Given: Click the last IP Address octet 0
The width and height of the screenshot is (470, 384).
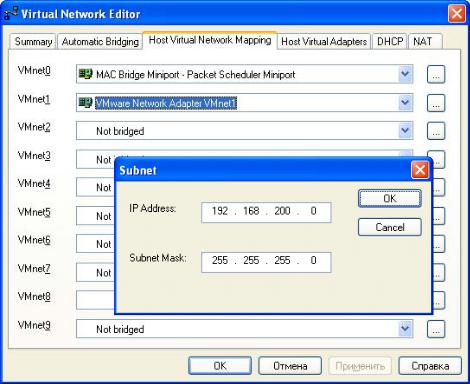Looking at the screenshot, I should [x=313, y=211].
